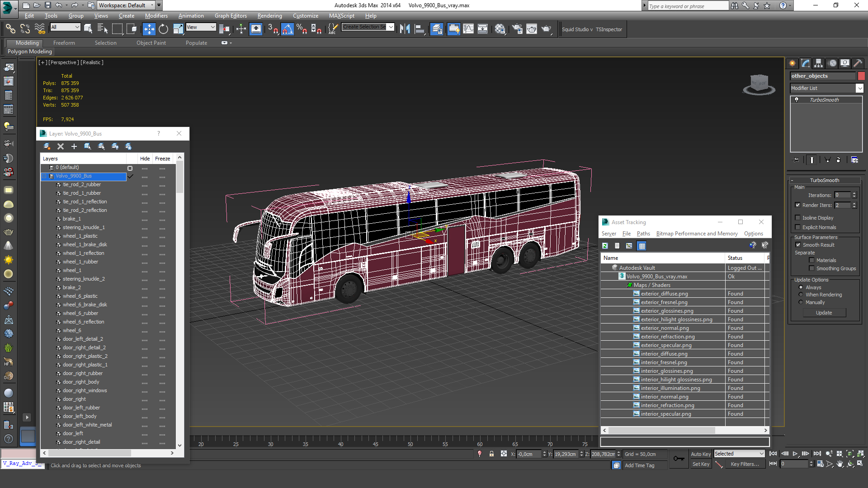Open the Render Setup teapot icon
The height and width of the screenshot is (488, 868).
point(517,29)
